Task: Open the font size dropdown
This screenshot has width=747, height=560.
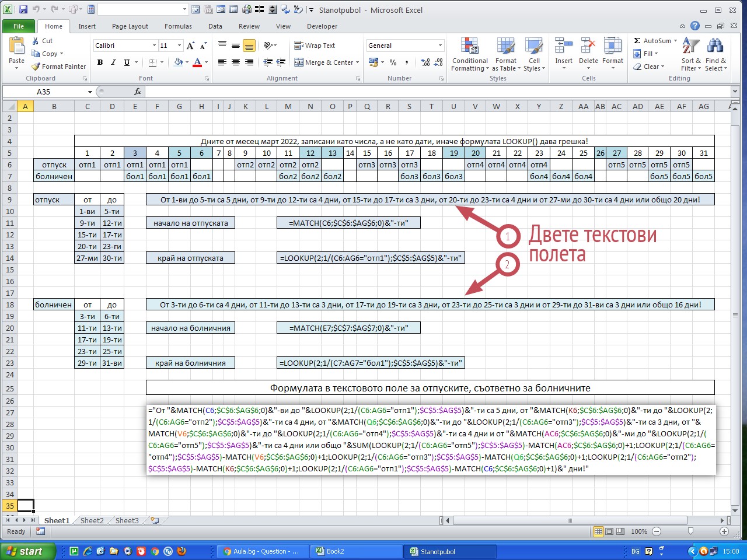Action: point(179,45)
